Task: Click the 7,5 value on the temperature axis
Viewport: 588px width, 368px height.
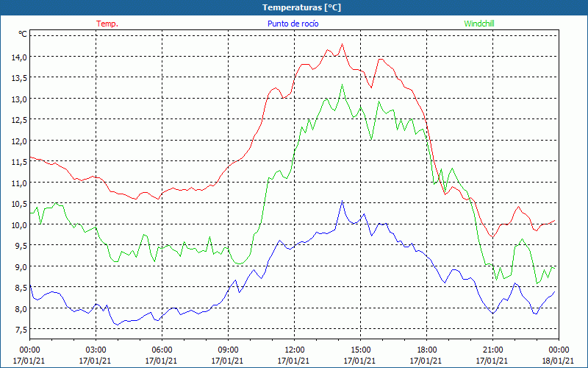Action: tap(21, 329)
